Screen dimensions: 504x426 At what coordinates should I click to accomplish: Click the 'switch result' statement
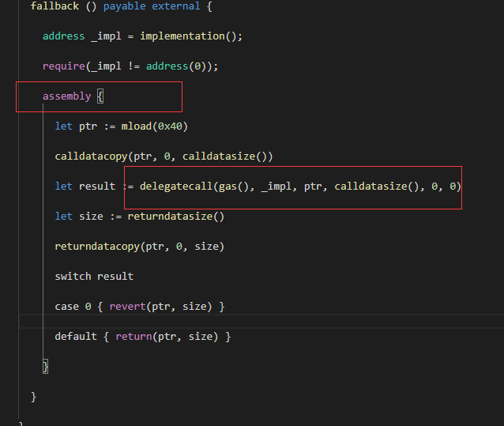point(94,276)
